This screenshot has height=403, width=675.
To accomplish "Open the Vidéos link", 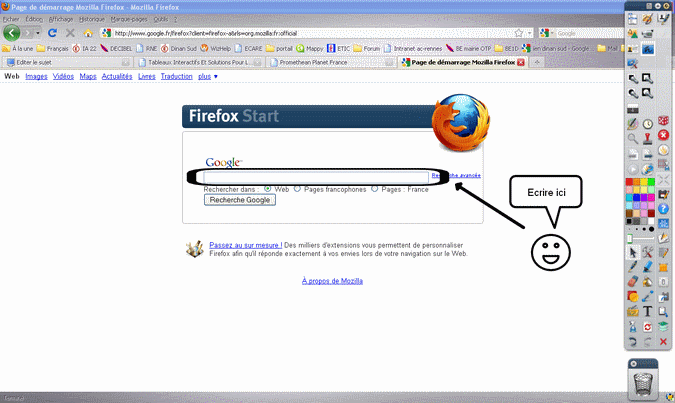I will click(x=63, y=76).
